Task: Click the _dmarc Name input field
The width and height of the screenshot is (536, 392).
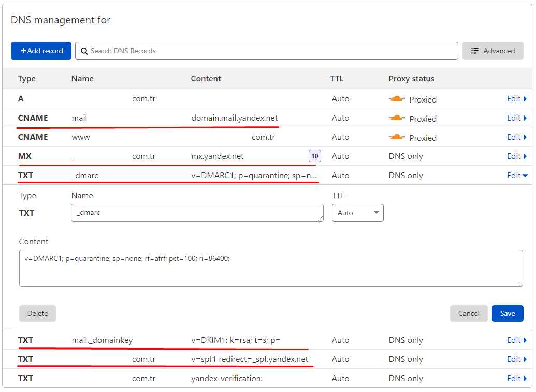Action: click(x=197, y=213)
